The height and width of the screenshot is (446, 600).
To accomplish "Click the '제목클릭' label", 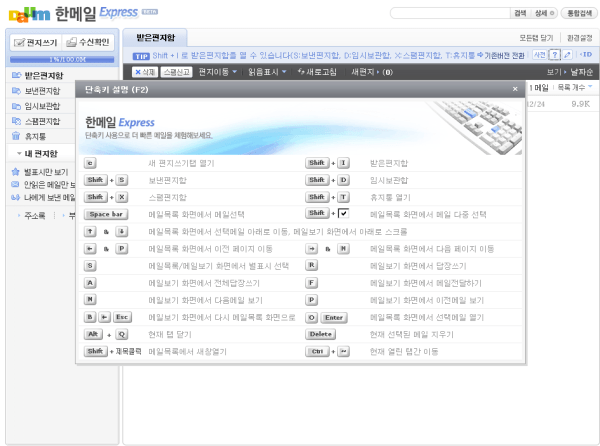I will coord(128,351).
